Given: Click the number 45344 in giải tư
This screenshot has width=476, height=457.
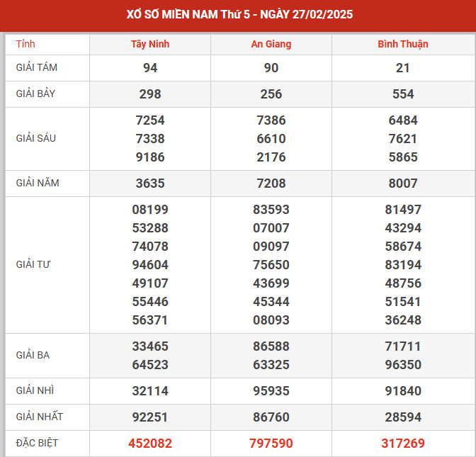Looking at the screenshot, I should click(x=271, y=302).
